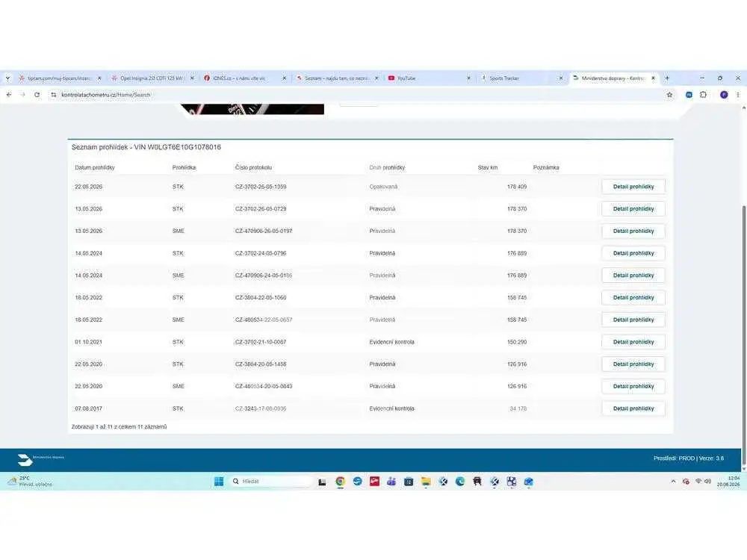Switch to the Opel Insignia 2.0 CDTI tab

pyautogui.click(x=152, y=78)
